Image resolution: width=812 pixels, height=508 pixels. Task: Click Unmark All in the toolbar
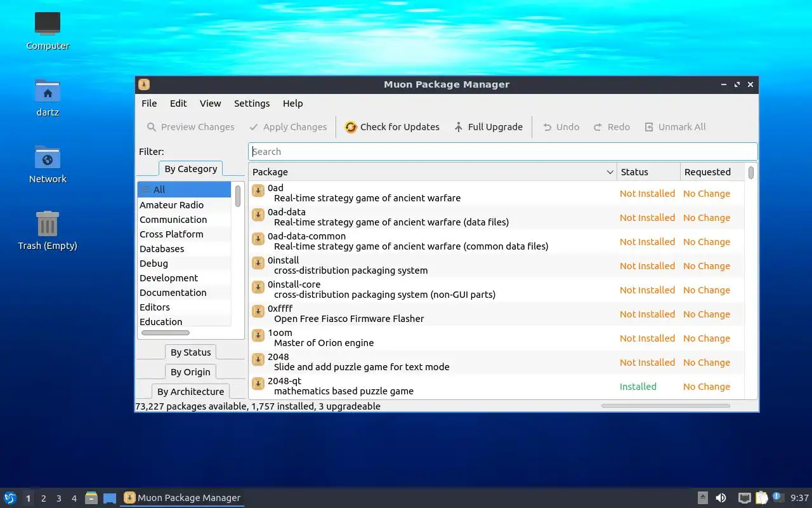pyautogui.click(x=675, y=127)
